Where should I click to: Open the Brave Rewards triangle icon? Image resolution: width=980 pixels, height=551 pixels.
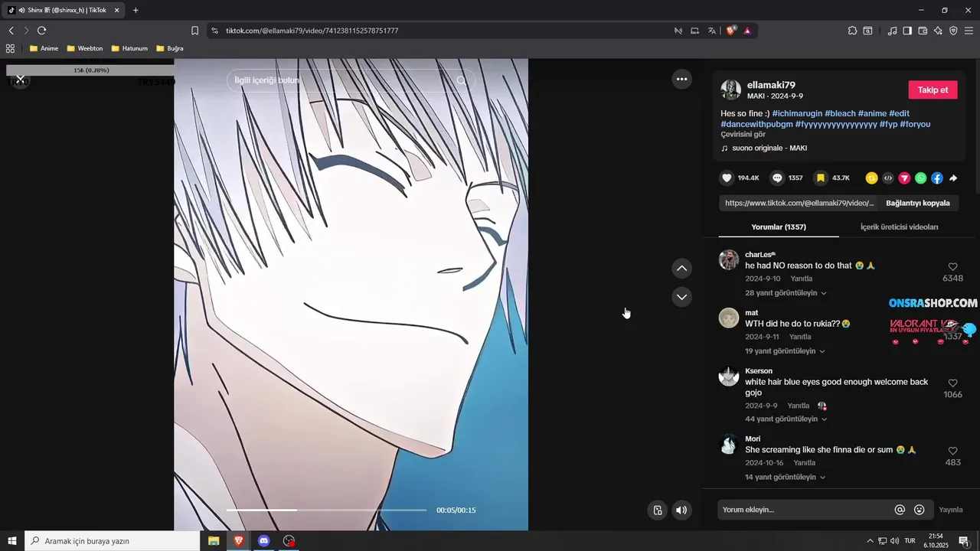[747, 31]
